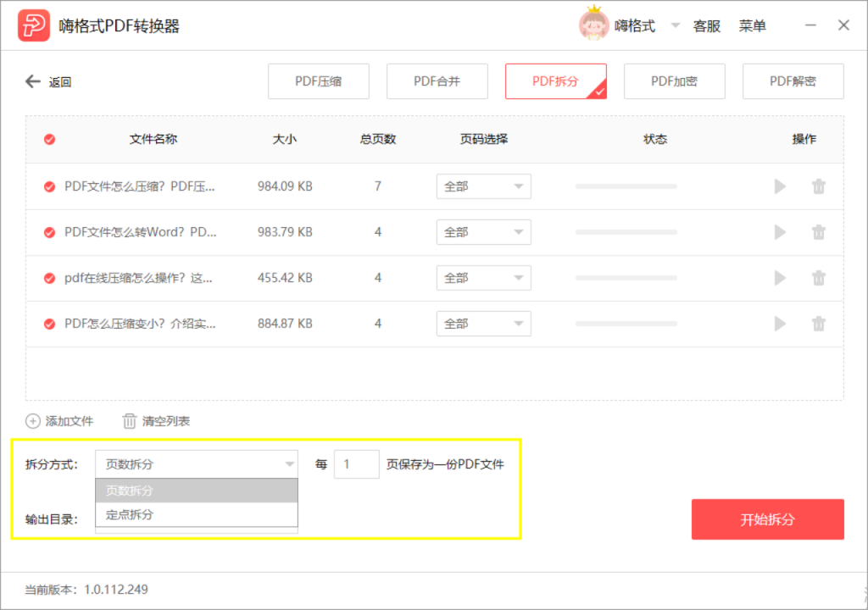The image size is (868, 610).
Task: Click progress bar of pdf在线压缩怎么操作 row
Action: [626, 278]
